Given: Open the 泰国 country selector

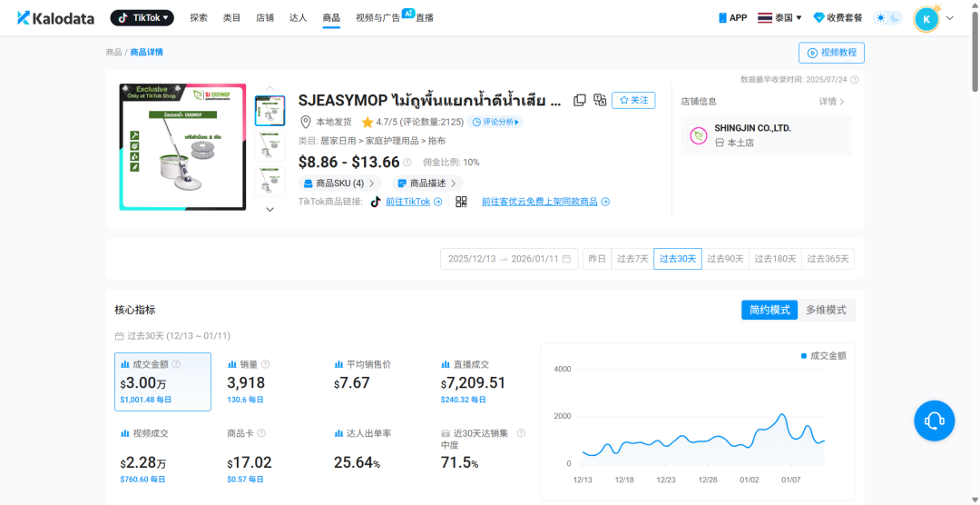Looking at the screenshot, I should (779, 18).
